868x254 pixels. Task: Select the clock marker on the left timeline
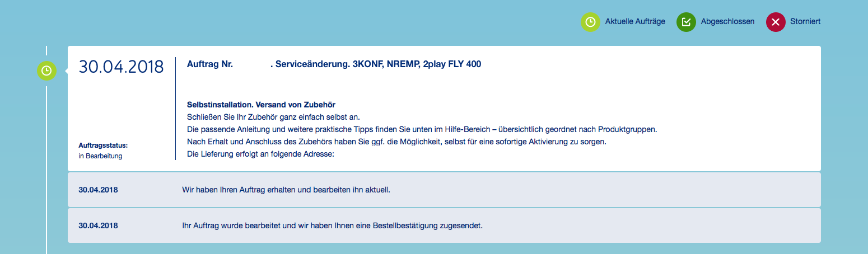pos(46,70)
